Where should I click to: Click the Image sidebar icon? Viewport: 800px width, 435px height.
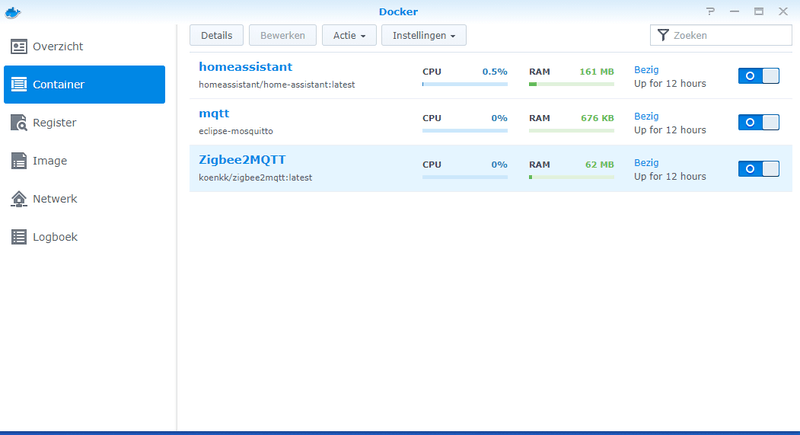(x=19, y=161)
